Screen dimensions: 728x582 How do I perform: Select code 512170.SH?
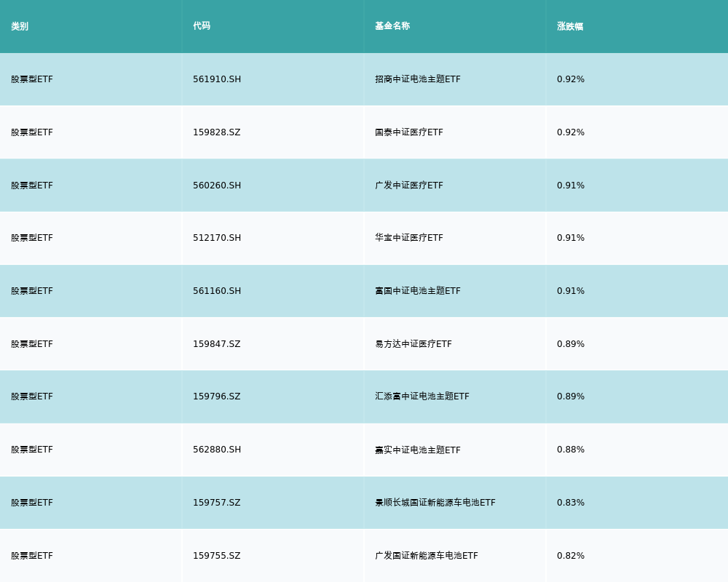217,238
